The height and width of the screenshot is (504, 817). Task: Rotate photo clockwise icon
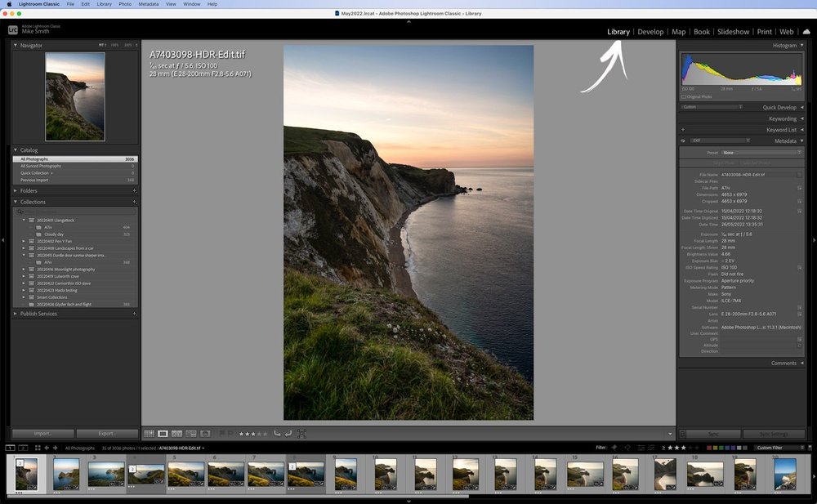point(288,433)
